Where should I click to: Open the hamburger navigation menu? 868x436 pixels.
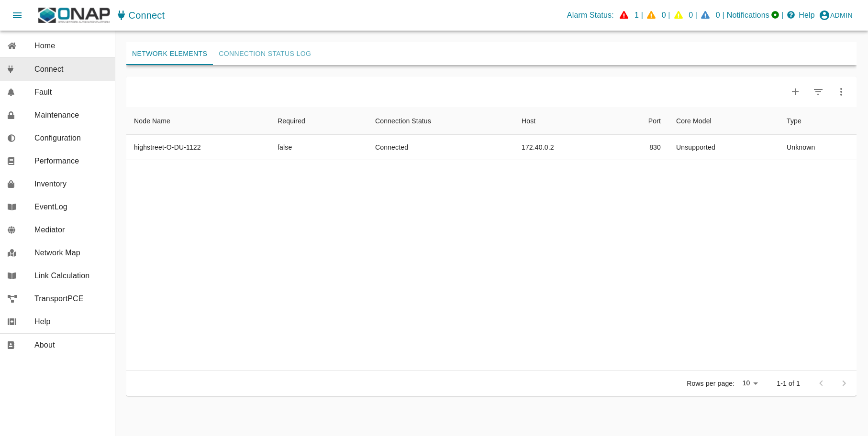[x=17, y=15]
